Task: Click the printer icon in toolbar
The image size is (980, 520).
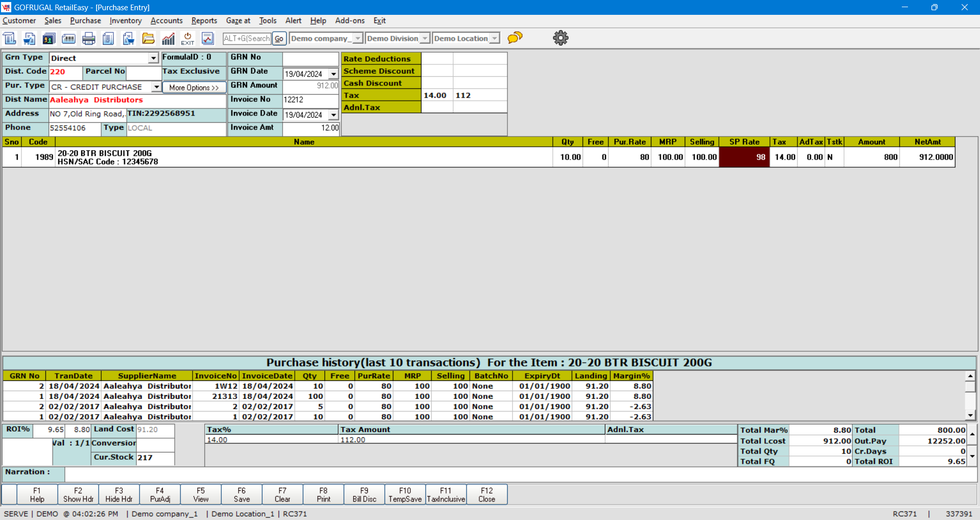Action: point(88,38)
